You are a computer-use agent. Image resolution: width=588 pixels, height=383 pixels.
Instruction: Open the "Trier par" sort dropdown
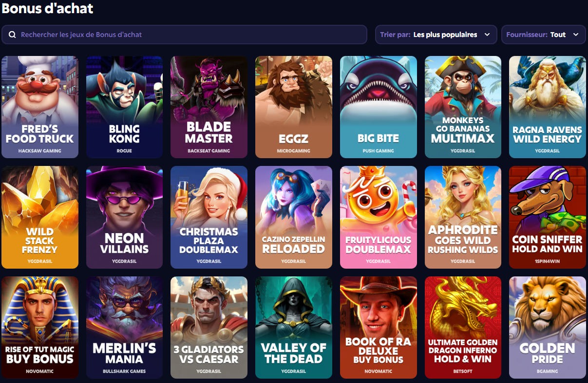pyautogui.click(x=436, y=35)
